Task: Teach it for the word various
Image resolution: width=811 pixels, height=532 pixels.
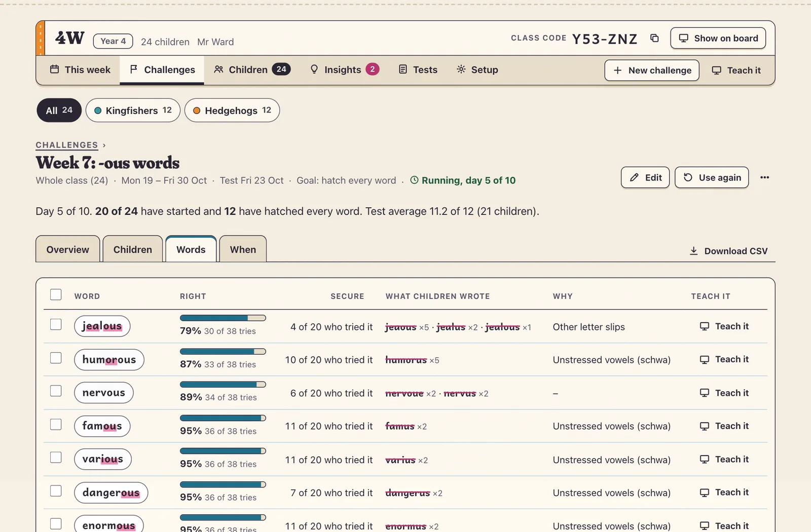Action: 724,459
